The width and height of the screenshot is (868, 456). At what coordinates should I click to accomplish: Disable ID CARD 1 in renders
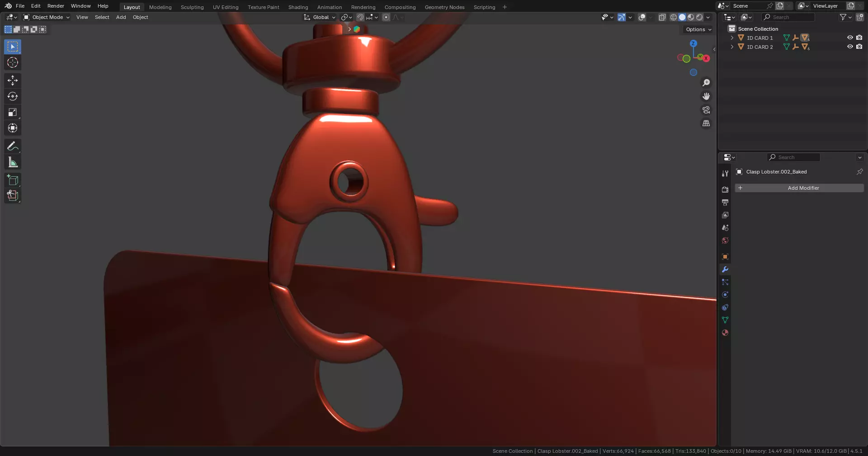click(x=859, y=38)
